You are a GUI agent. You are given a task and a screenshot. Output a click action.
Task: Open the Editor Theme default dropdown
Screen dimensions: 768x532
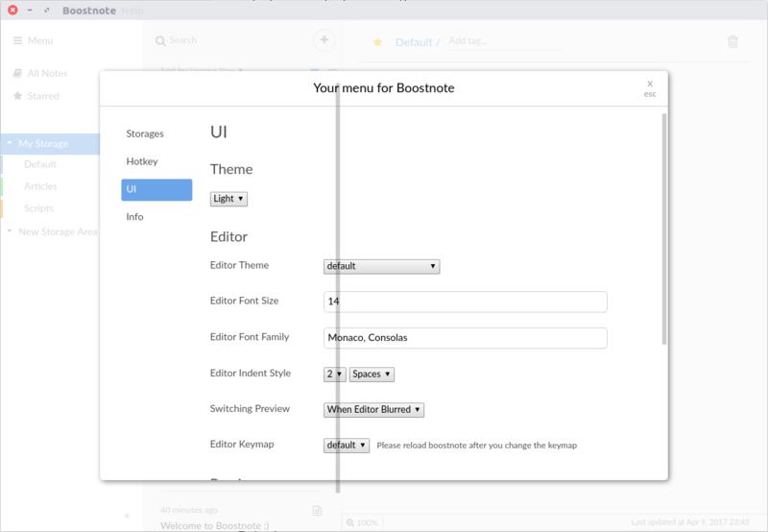click(381, 267)
